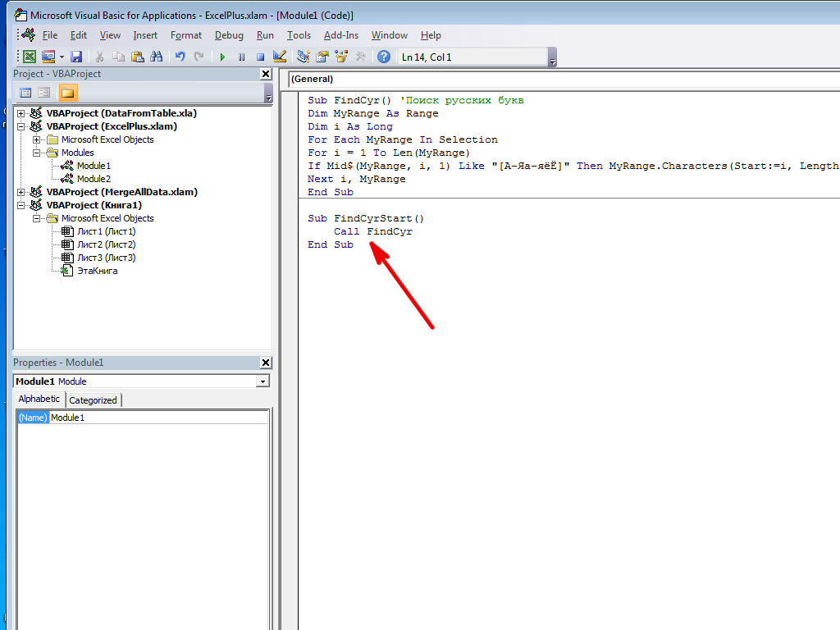Select Лист3 (Лист3) sheet object
The image size is (840, 630).
107,258
